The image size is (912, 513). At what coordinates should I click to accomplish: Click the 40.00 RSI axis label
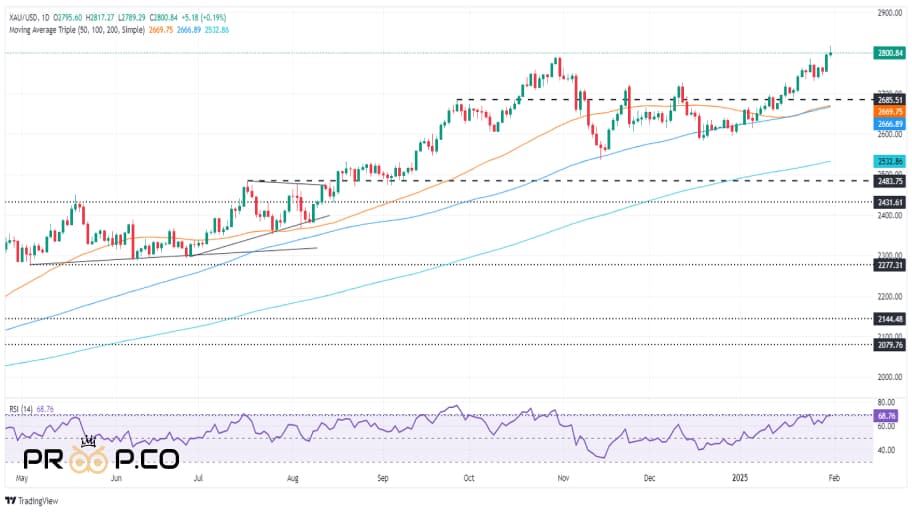click(886, 450)
